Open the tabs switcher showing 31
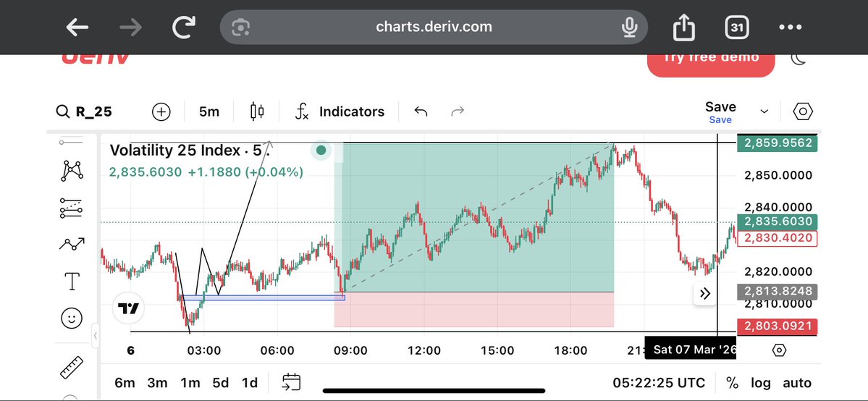This screenshot has width=868, height=401. coord(737,27)
